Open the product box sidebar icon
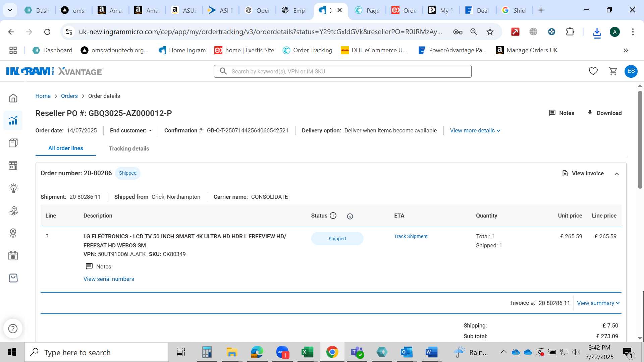The height and width of the screenshot is (362, 644). click(13, 143)
